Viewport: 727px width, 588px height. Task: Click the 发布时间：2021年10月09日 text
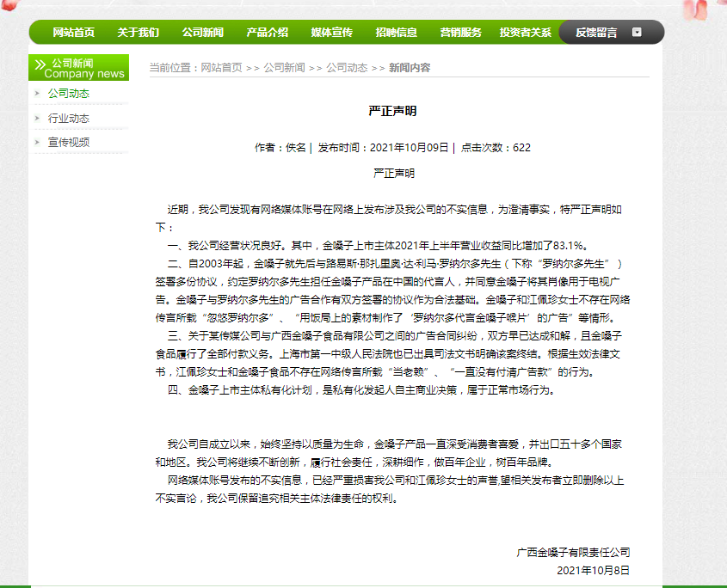coord(383,148)
